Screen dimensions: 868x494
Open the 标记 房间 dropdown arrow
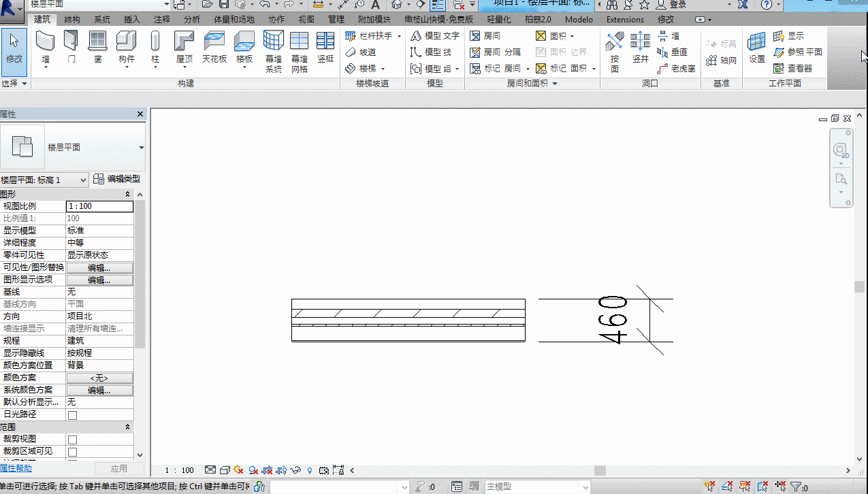(x=527, y=69)
